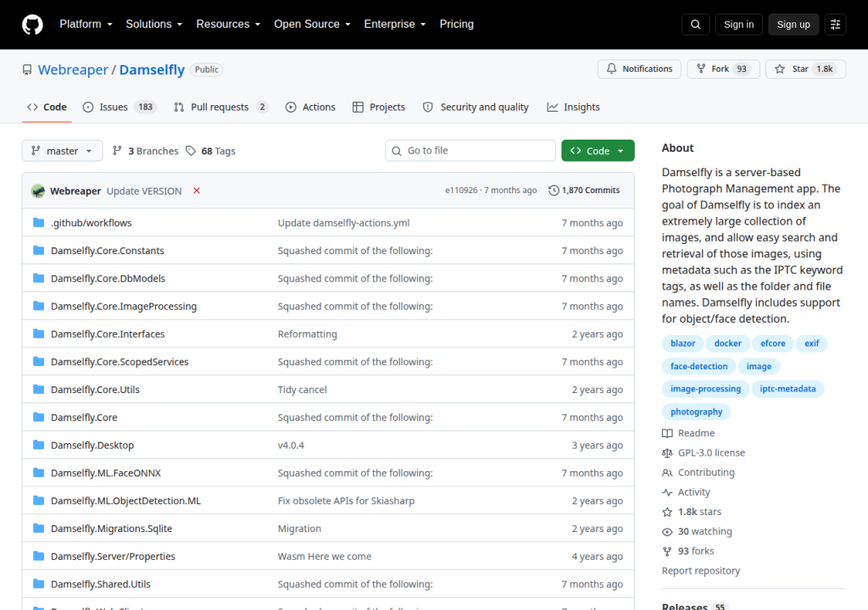Click the .github/workflows folder icon
Screen dimensions: 868x610
click(x=38, y=223)
